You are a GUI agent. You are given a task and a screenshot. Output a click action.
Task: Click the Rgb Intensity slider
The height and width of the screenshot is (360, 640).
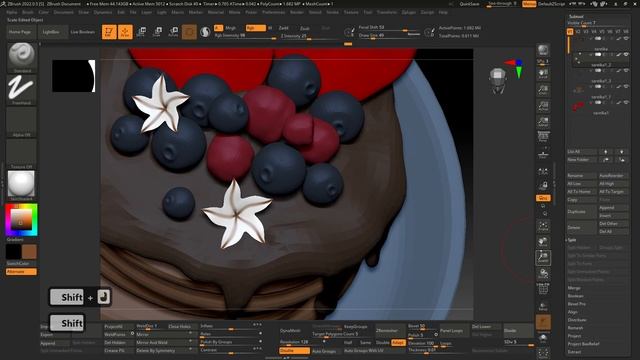pyautogui.click(x=245, y=36)
